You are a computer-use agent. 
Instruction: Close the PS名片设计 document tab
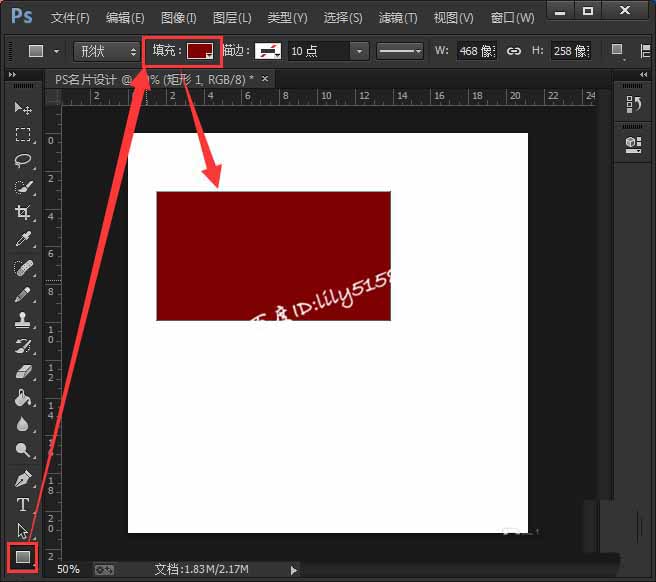[265, 78]
